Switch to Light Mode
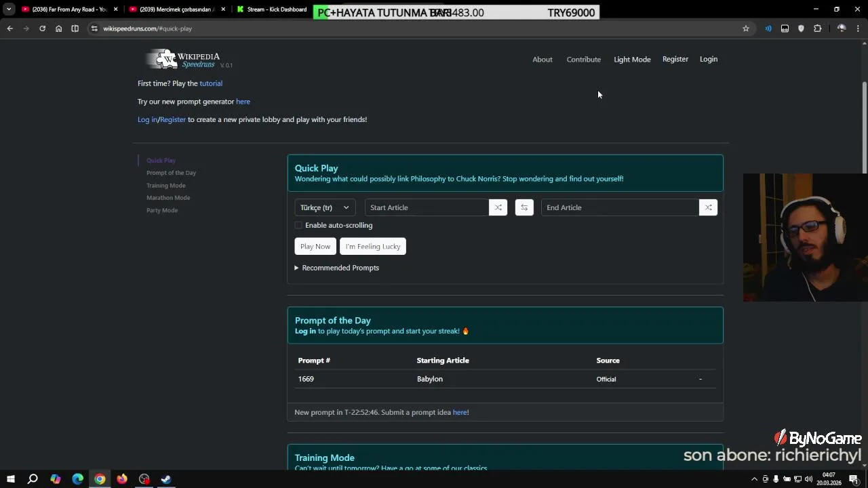The image size is (868, 488). click(632, 60)
